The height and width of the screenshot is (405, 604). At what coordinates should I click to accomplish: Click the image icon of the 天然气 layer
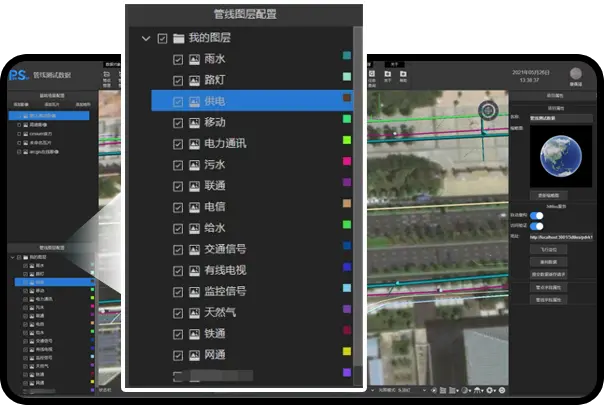pos(194,313)
